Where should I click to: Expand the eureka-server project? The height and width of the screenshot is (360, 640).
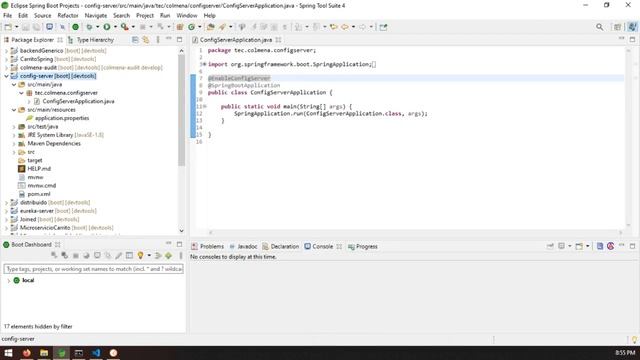7,211
